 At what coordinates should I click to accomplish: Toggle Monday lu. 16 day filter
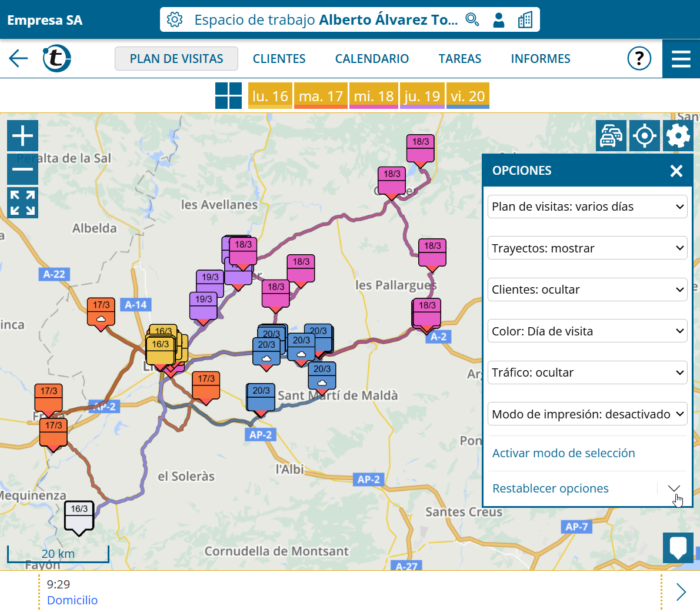(x=270, y=96)
